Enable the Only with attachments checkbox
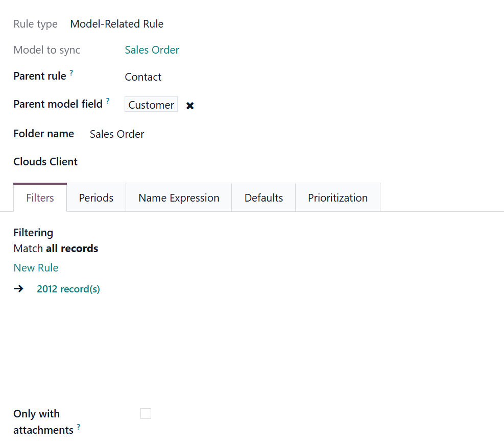Screen dimensions: 504x447 pos(146,413)
